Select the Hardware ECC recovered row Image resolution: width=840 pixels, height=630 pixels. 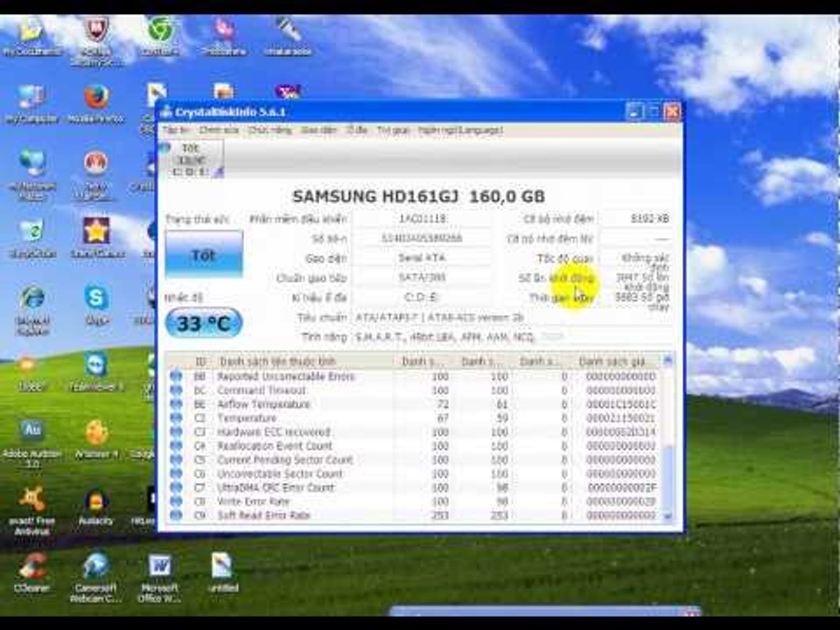click(x=415, y=432)
